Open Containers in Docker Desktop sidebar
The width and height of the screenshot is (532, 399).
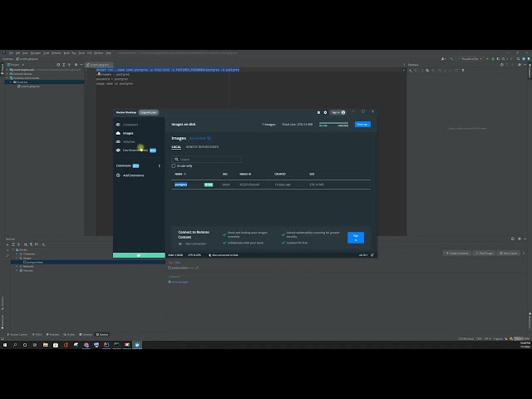[131, 125]
